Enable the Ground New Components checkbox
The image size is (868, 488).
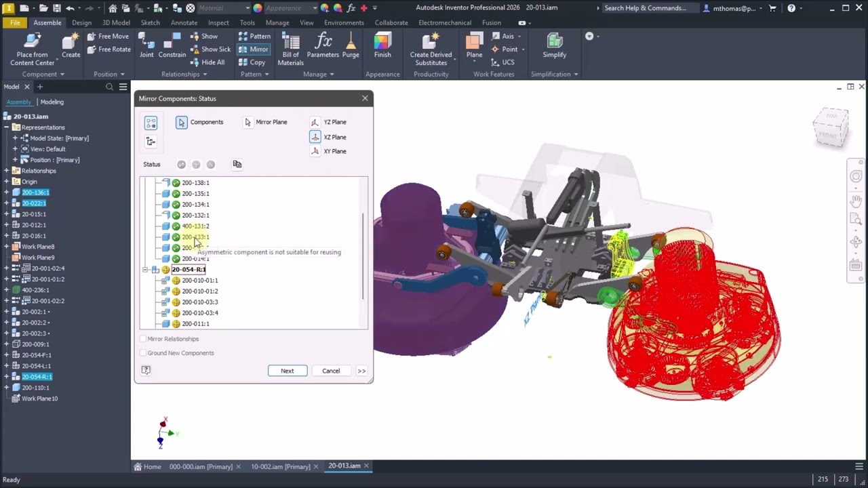(x=143, y=353)
